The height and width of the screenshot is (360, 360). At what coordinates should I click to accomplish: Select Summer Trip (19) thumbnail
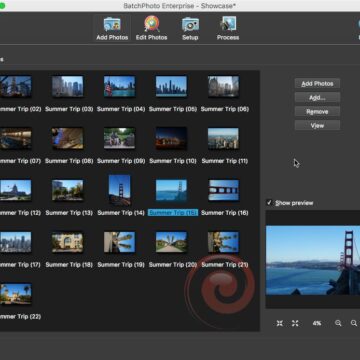120,242
